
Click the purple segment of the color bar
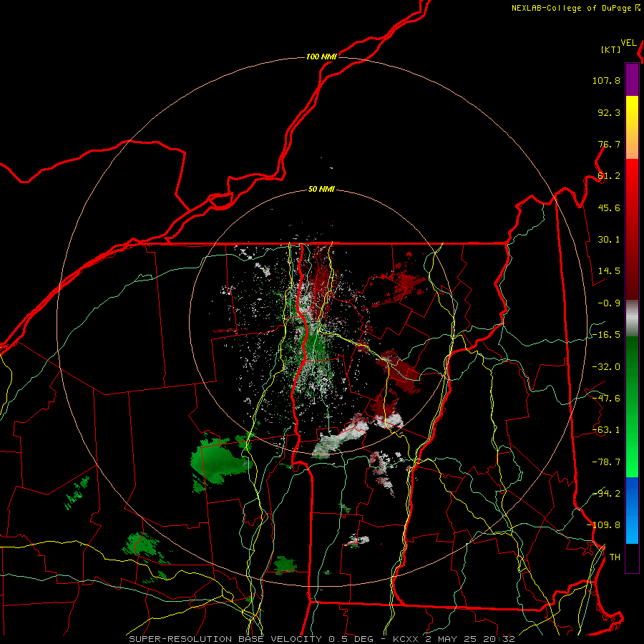(632, 79)
